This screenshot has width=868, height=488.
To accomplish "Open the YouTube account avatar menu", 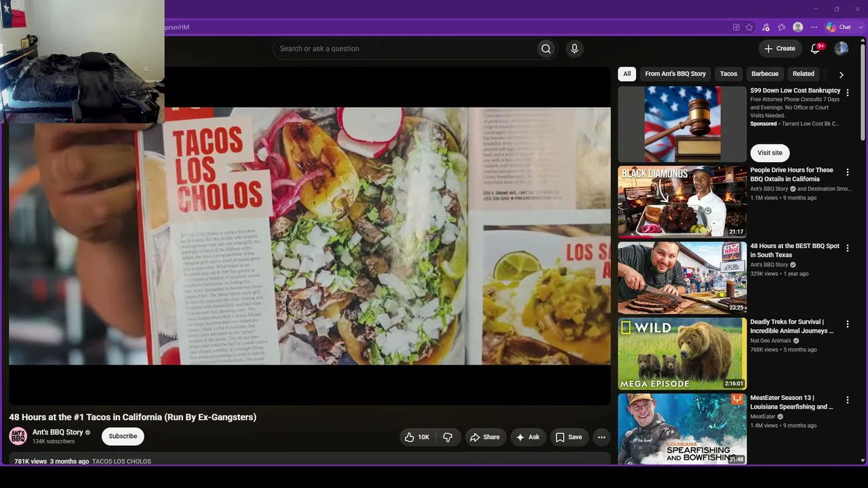I will (841, 48).
